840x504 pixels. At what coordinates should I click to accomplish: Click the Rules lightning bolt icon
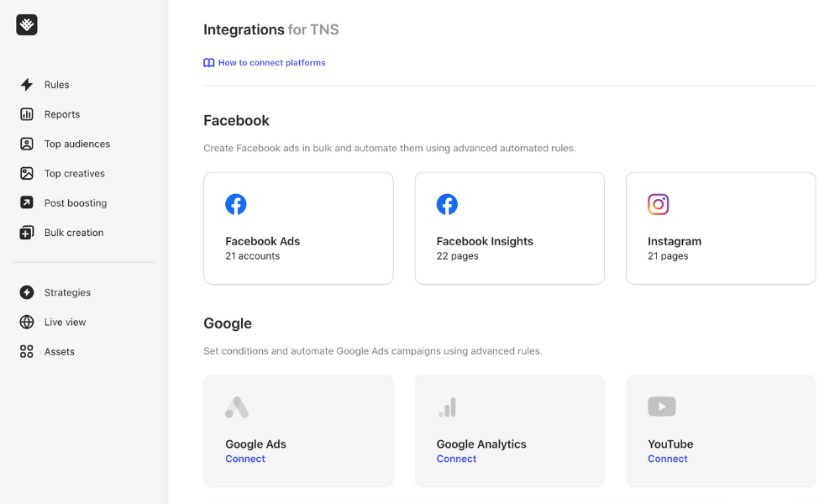point(27,85)
